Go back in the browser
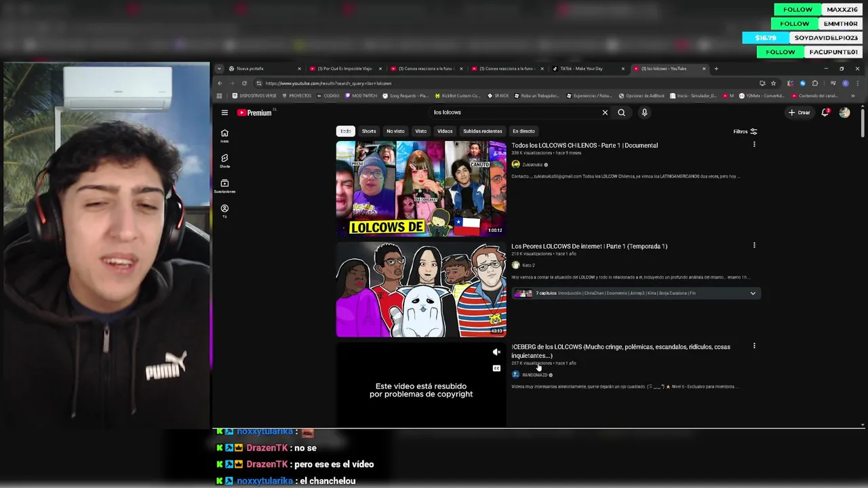 [x=220, y=83]
